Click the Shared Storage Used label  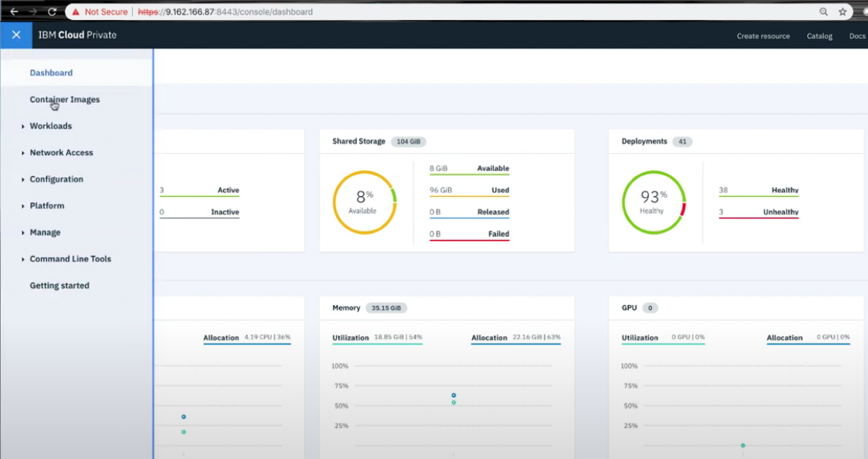click(501, 190)
